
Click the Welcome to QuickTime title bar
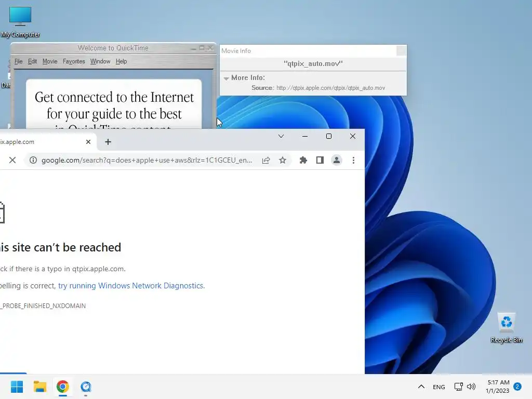tap(113, 48)
